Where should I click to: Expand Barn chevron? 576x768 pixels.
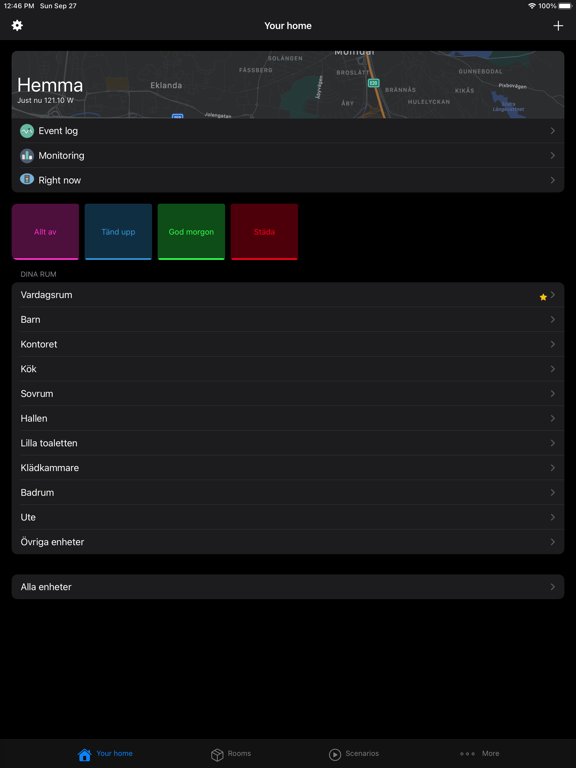(552, 319)
